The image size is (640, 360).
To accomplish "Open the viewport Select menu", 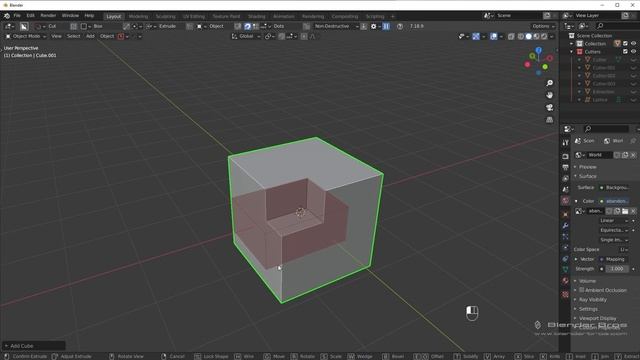I will [x=73, y=36].
